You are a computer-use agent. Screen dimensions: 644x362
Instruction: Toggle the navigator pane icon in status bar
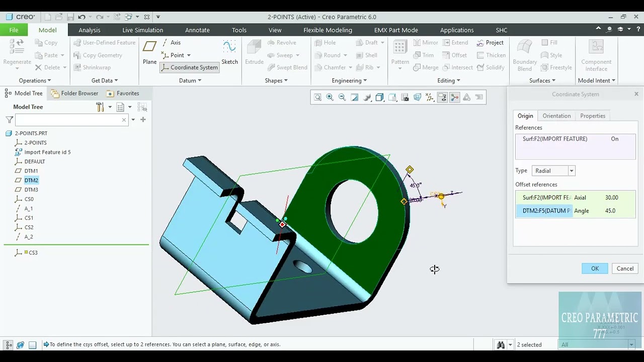point(9,345)
